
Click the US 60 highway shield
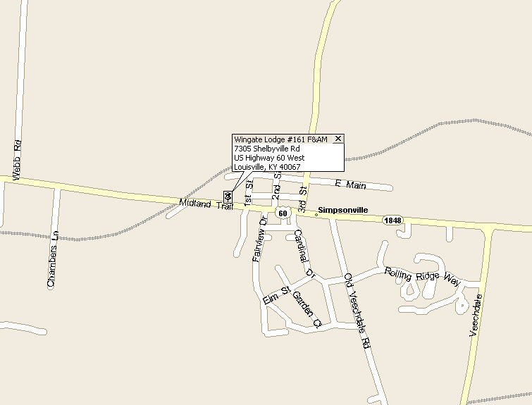[283, 213]
